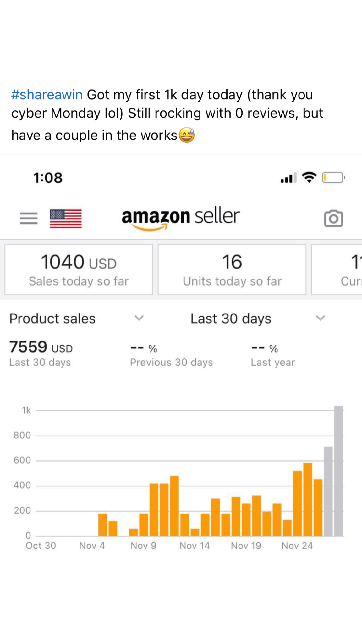Screen dimensions: 362x644
Task: Open the camera scan icon
Action: (x=333, y=219)
